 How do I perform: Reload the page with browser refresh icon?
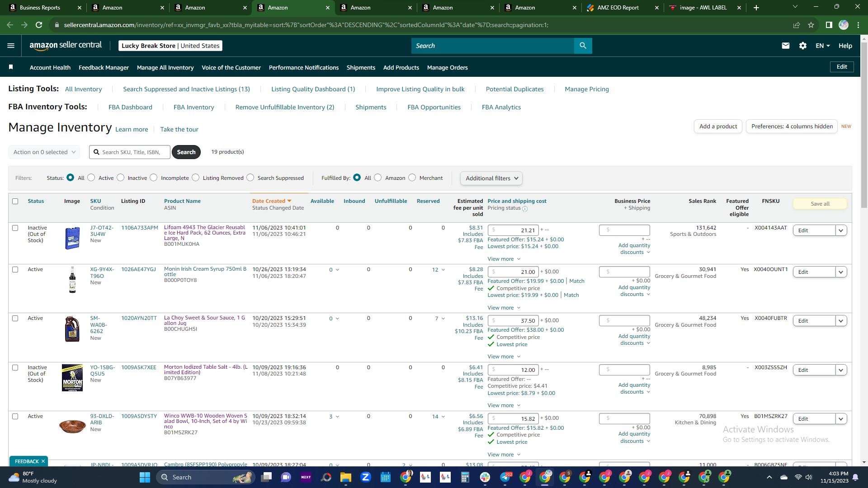[x=39, y=25]
